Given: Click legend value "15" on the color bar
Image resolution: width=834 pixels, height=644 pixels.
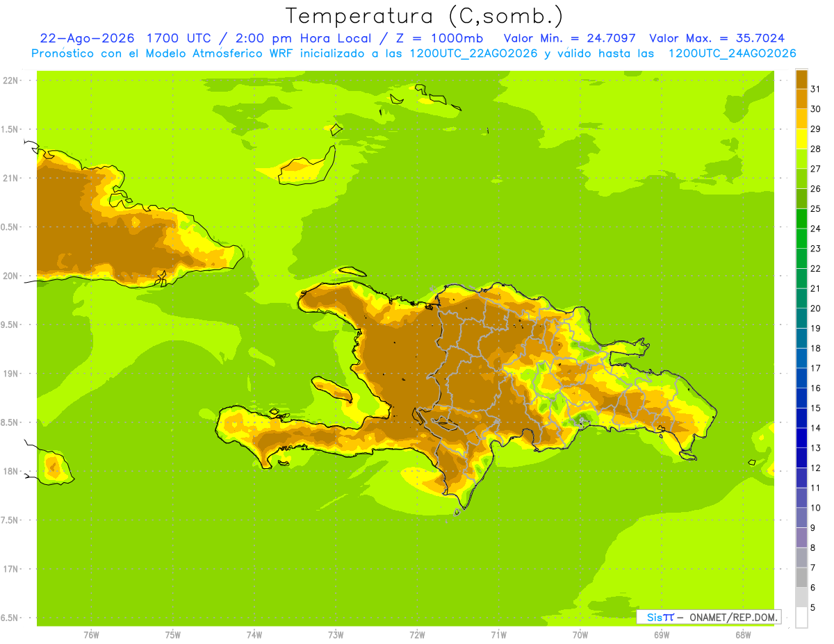Looking at the screenshot, I should [x=815, y=408].
